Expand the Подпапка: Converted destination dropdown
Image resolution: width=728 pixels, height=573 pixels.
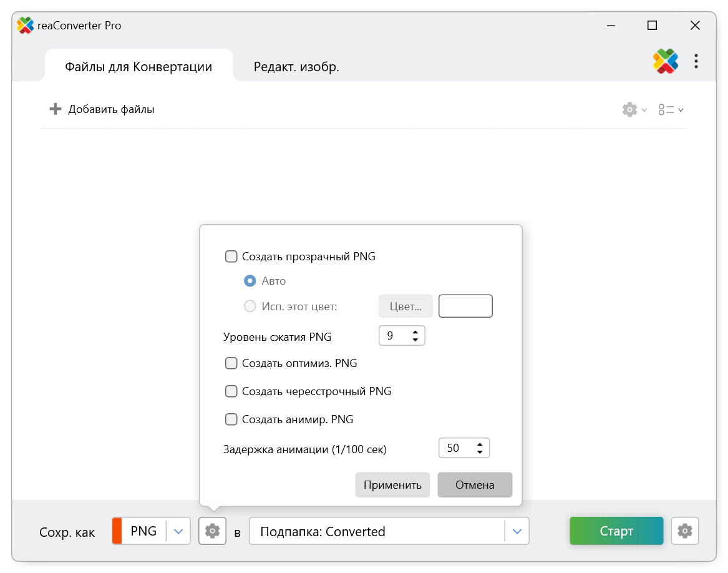click(517, 531)
